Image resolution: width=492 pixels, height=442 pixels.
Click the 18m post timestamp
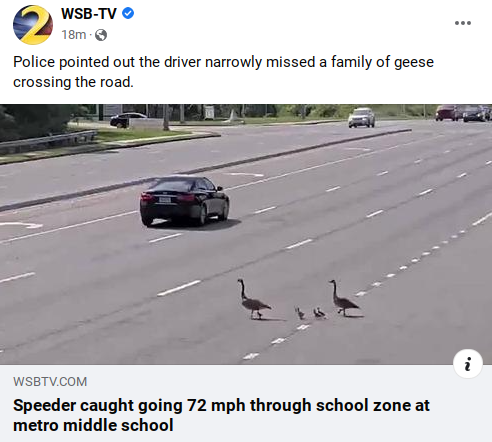tap(74, 35)
